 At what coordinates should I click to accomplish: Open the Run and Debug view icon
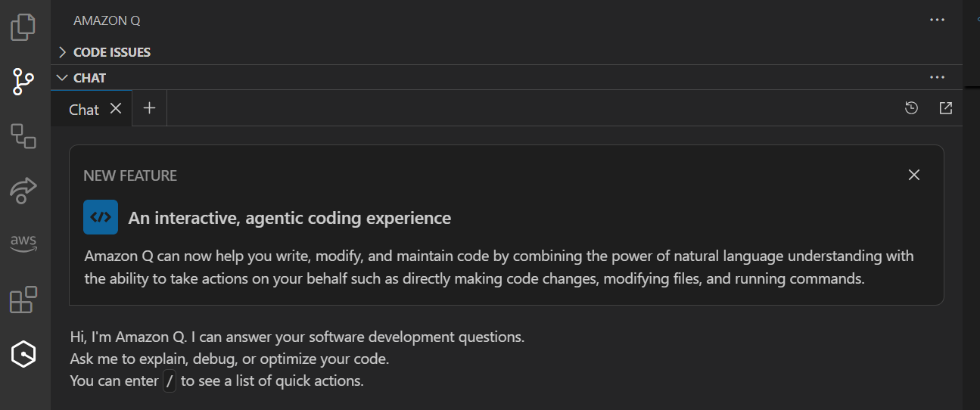[x=23, y=136]
